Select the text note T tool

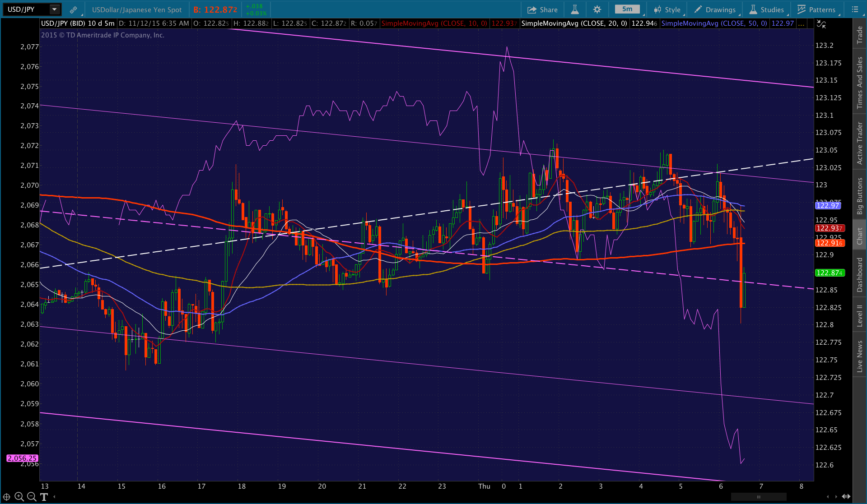[44, 497]
